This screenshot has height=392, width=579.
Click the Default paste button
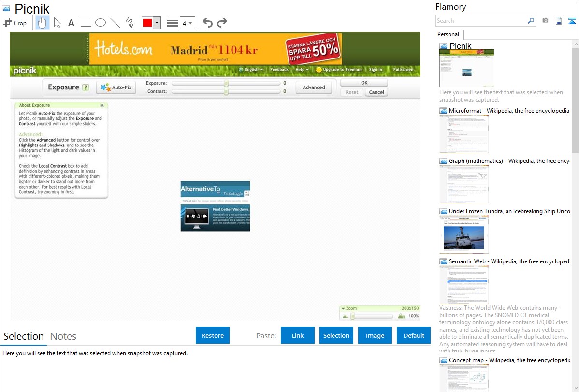tap(414, 335)
